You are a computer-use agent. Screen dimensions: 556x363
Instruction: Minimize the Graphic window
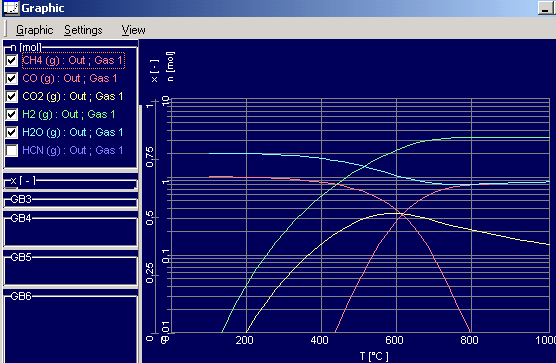click(544, 8)
